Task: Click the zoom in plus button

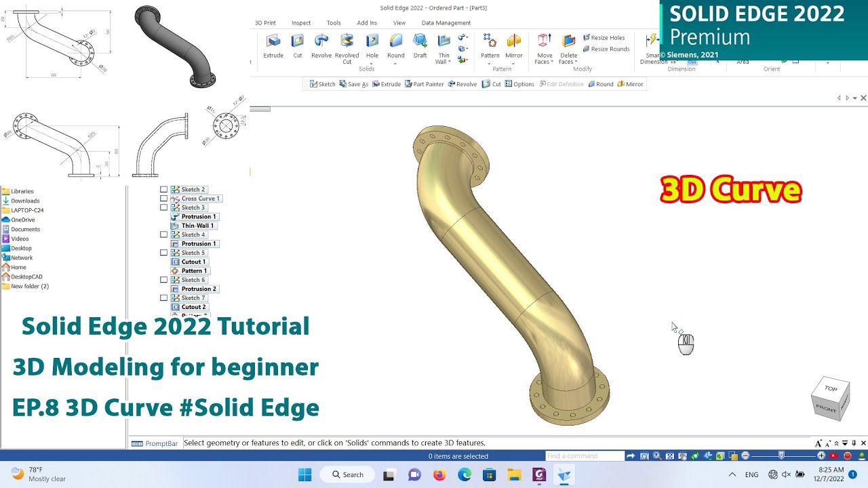Action: click(821, 456)
